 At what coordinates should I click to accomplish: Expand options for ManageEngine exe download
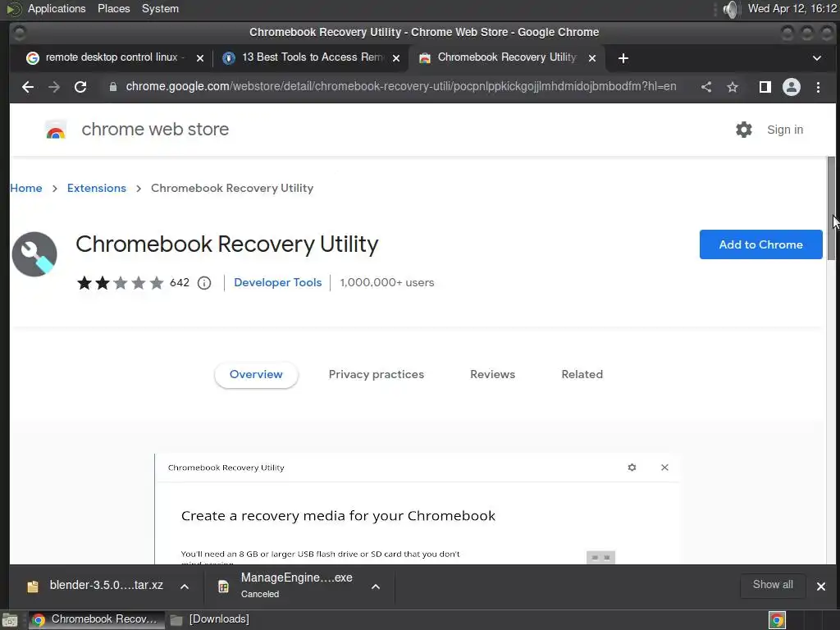376,586
